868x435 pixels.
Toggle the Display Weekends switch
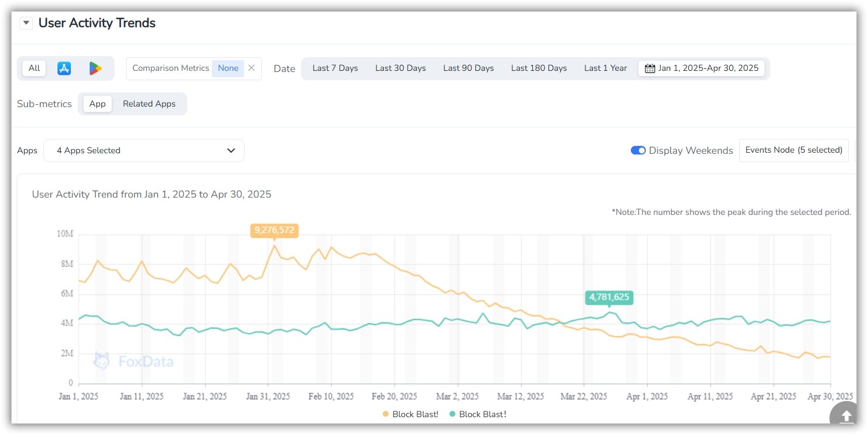click(638, 150)
